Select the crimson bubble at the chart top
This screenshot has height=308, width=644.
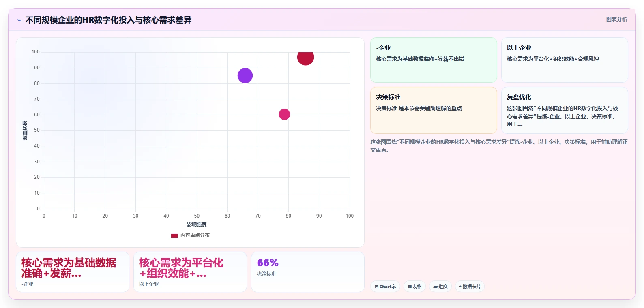[305, 58]
